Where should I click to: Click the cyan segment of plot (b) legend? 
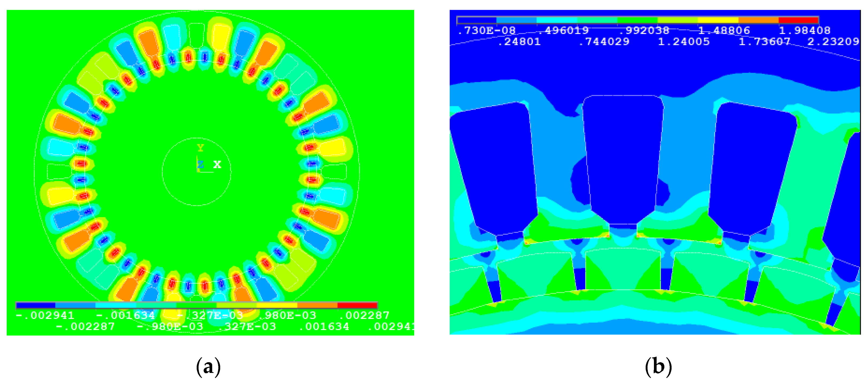557,20
